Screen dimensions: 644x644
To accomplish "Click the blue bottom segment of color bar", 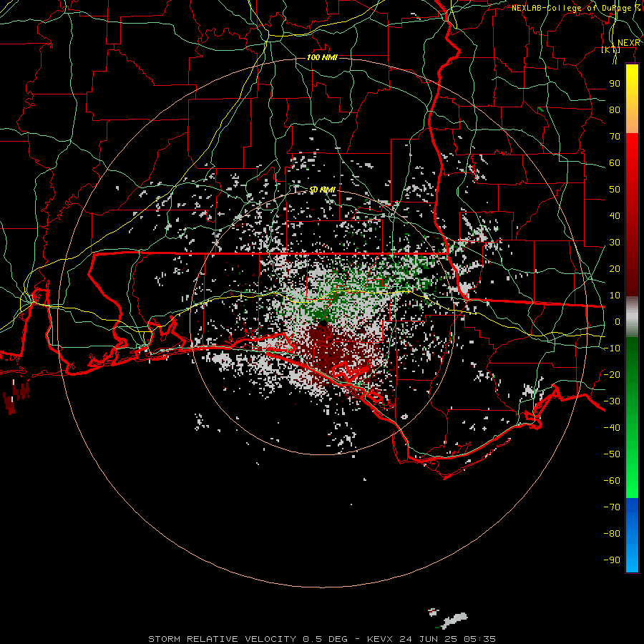I will (632, 535).
